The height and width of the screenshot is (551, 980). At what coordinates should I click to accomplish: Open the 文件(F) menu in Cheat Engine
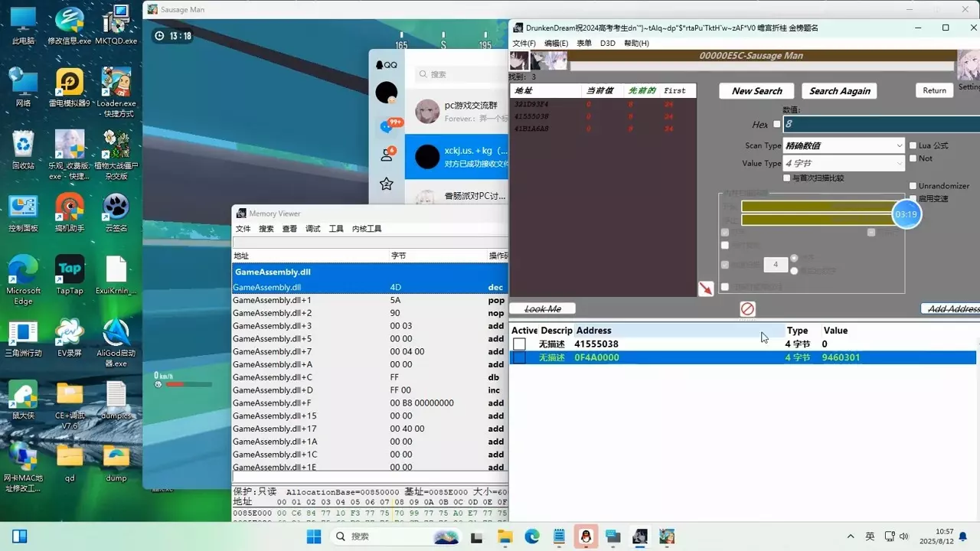click(x=524, y=44)
